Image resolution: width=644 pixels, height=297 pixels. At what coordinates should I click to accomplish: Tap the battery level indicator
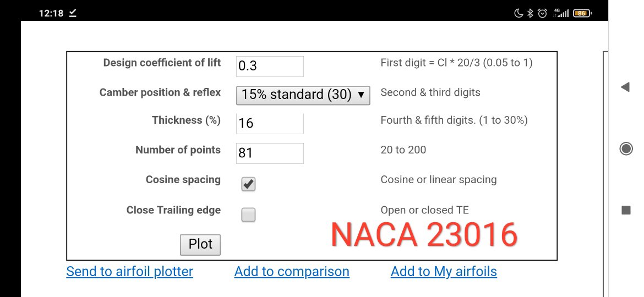[582, 13]
